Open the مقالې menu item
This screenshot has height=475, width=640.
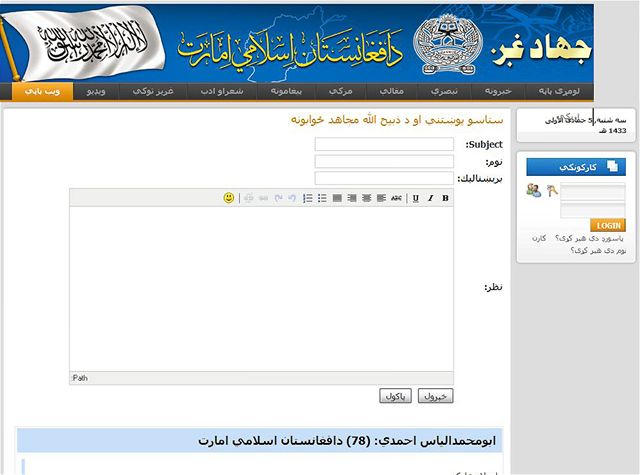pos(392,91)
